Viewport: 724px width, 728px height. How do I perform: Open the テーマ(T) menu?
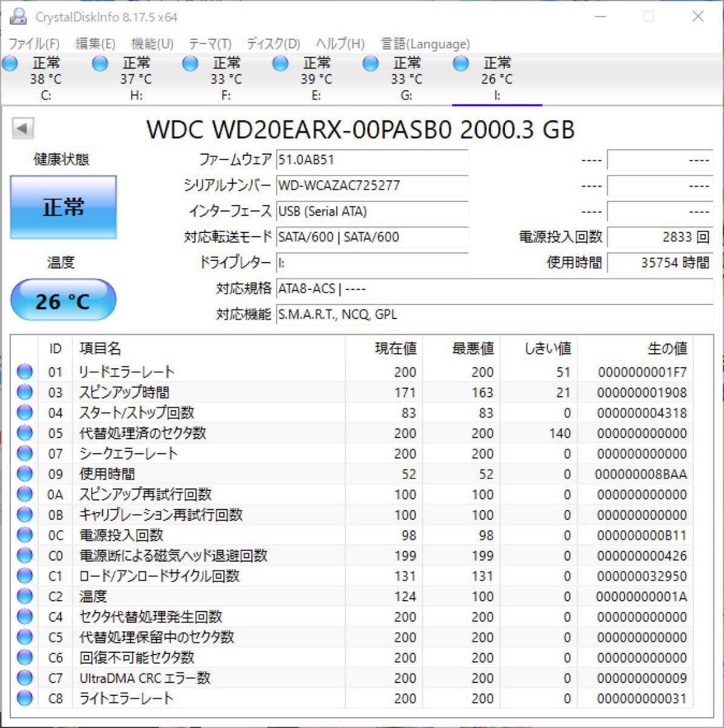coord(210,44)
